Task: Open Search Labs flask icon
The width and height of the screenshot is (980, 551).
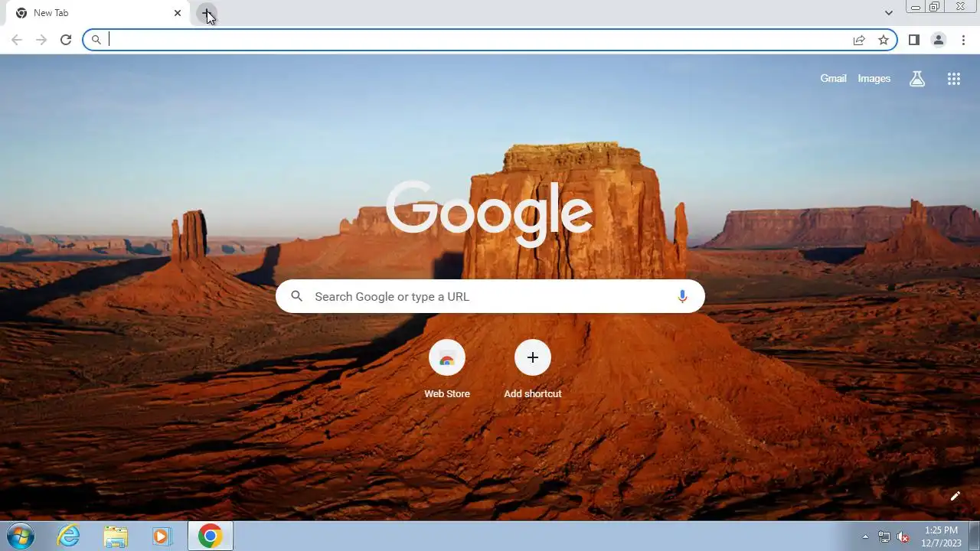Action: [917, 79]
